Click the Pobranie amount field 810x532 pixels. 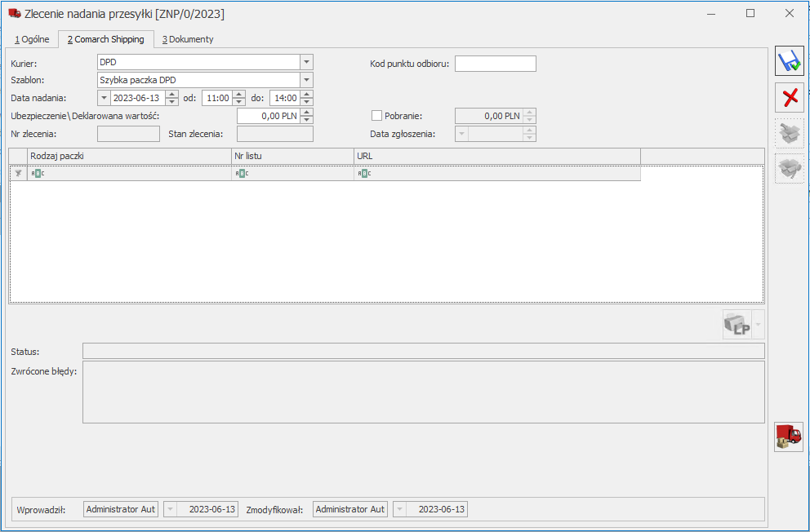(x=488, y=116)
